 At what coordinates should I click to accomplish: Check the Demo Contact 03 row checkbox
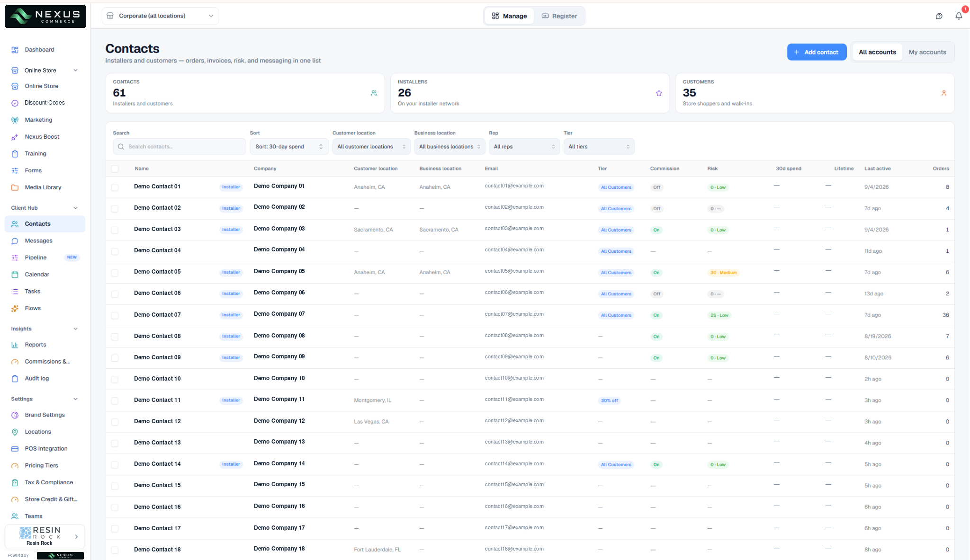coord(115,230)
